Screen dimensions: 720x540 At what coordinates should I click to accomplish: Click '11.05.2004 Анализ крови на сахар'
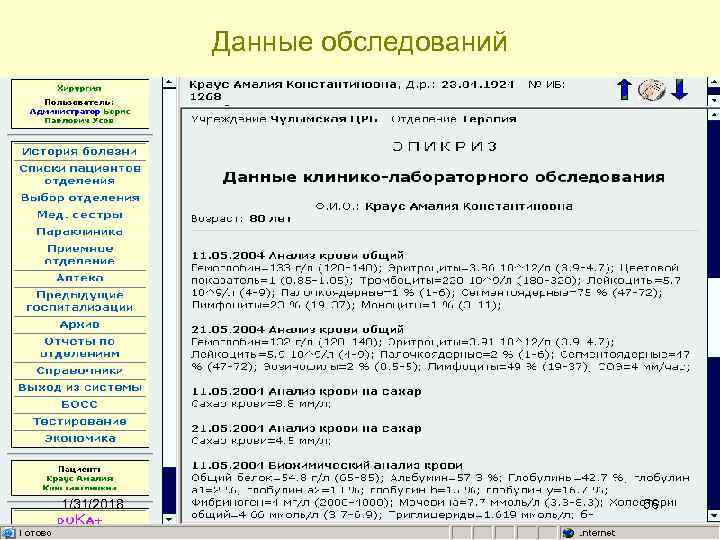(x=306, y=391)
